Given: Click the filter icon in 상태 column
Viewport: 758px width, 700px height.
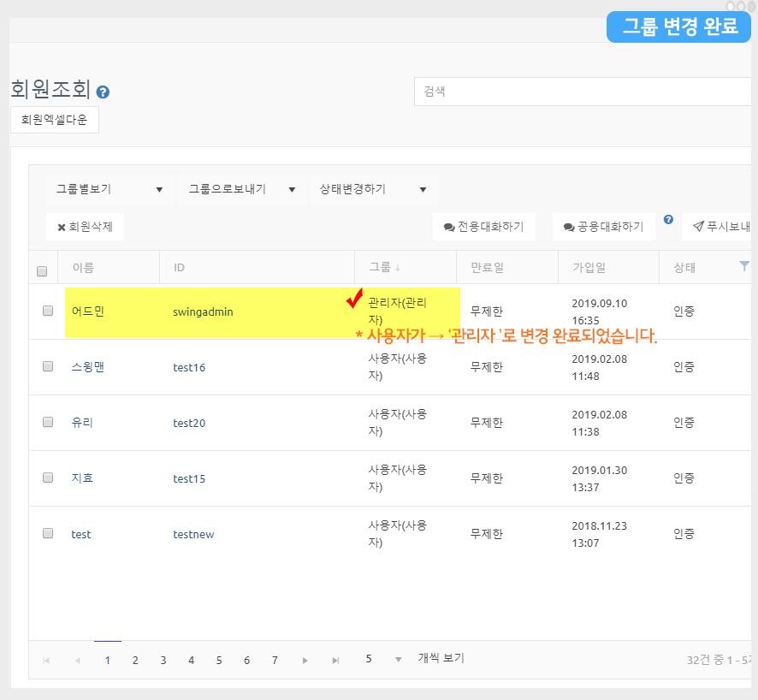Looking at the screenshot, I should [743, 267].
